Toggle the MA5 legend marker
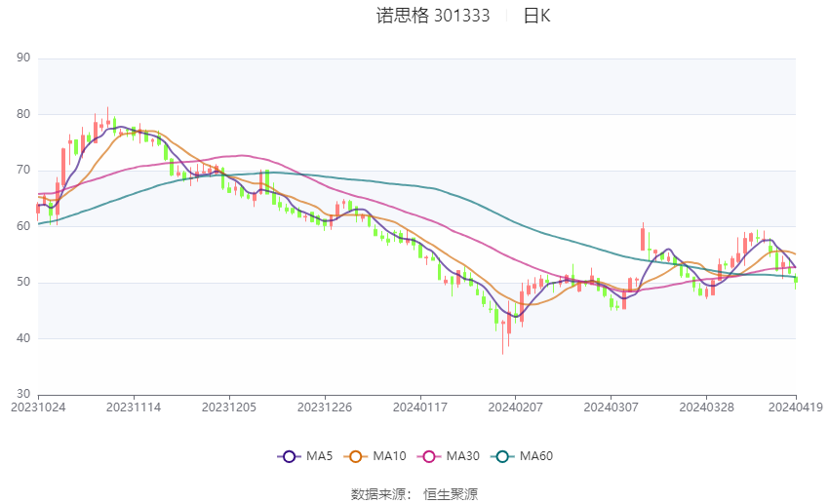Screen dimensions: 829x504 tap(289, 456)
